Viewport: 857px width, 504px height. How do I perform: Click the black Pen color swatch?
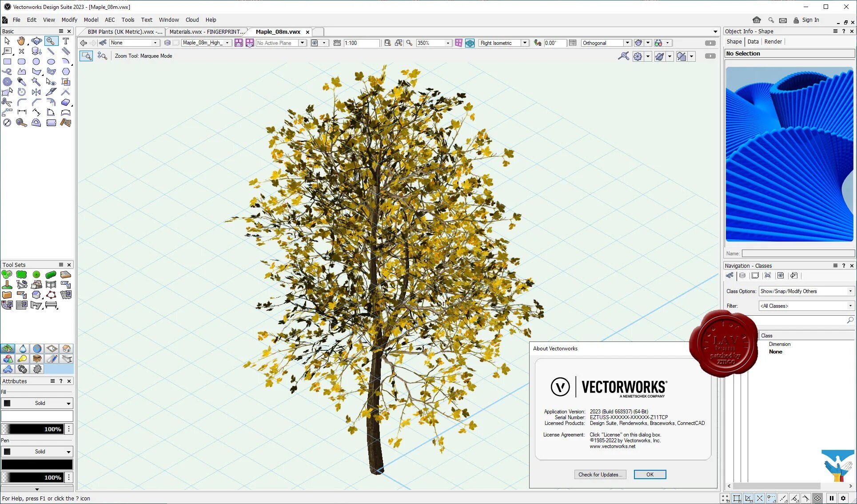coord(37,464)
